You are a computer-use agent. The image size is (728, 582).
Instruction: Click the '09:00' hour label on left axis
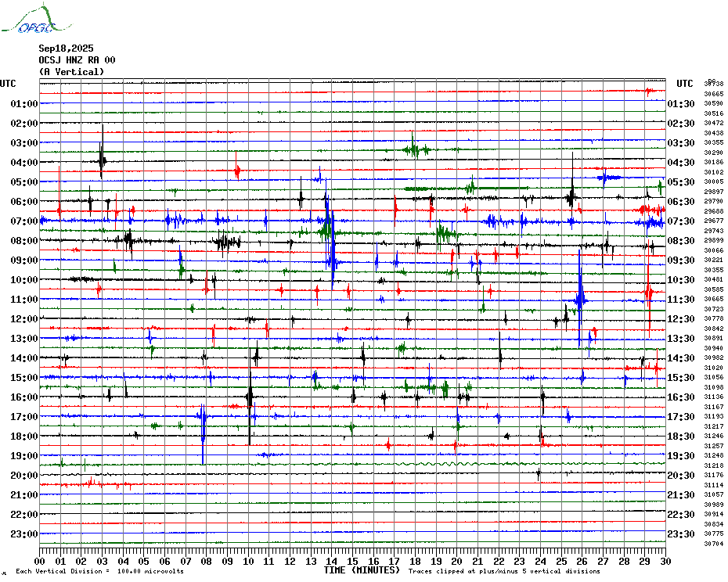(24, 260)
